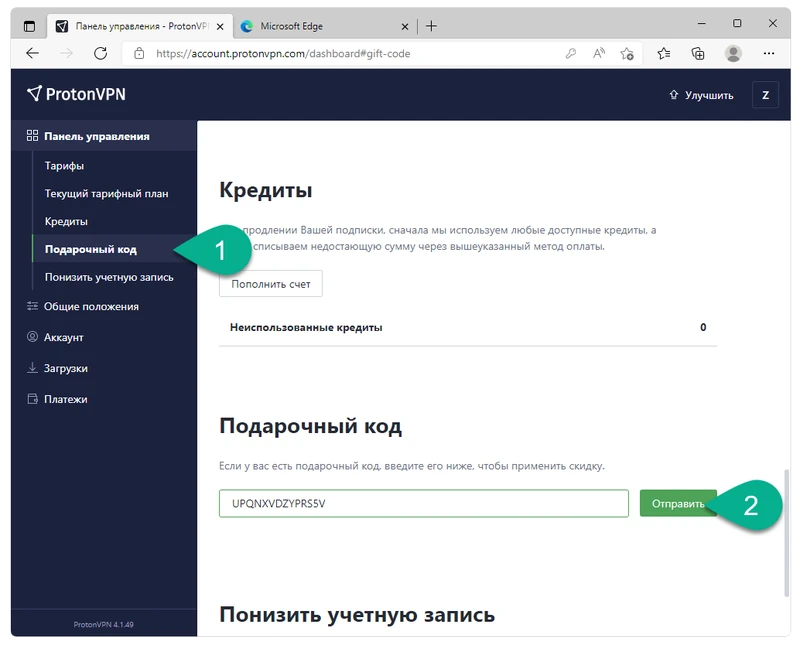Click inside the gift code input field
This screenshot has width=800, height=645.
420,504
